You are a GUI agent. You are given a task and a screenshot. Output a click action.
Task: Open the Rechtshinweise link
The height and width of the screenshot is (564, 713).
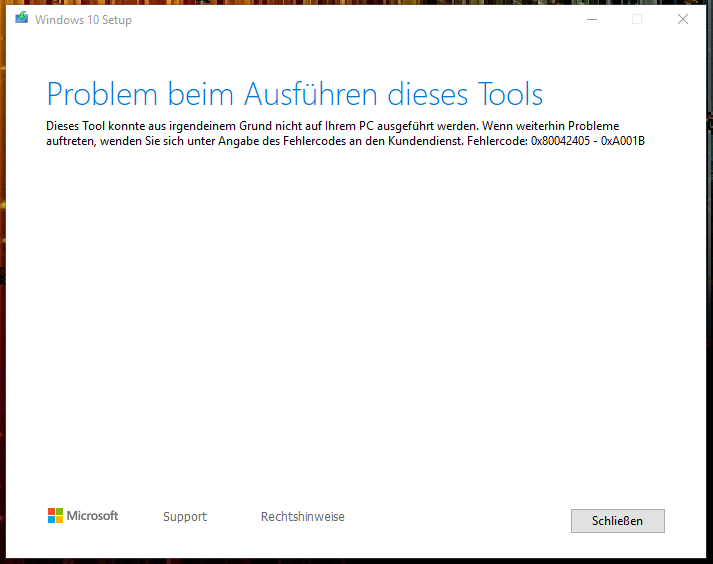tap(302, 517)
